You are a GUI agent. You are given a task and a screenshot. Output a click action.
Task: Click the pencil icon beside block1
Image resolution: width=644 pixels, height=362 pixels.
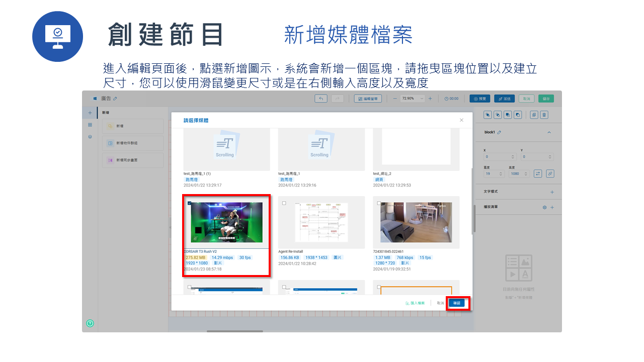point(499,132)
